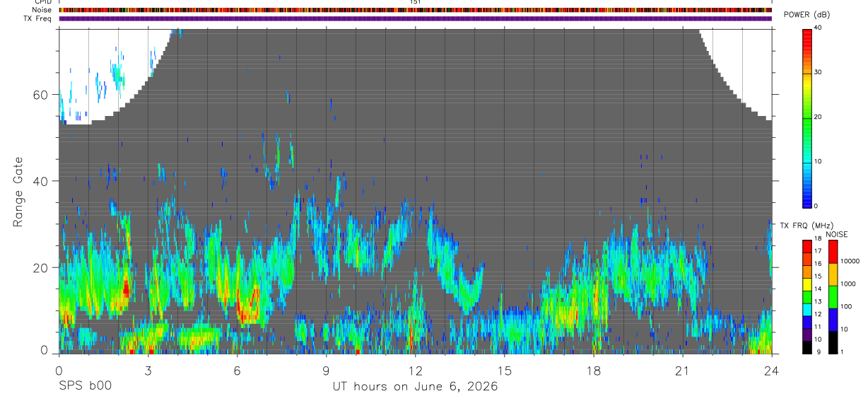Select the SPS b00 radar beam label
The image size is (868, 401).
click(x=85, y=386)
